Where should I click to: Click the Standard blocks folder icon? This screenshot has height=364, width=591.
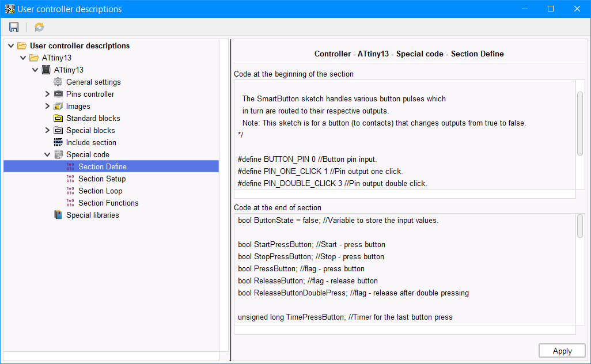pyautogui.click(x=58, y=118)
